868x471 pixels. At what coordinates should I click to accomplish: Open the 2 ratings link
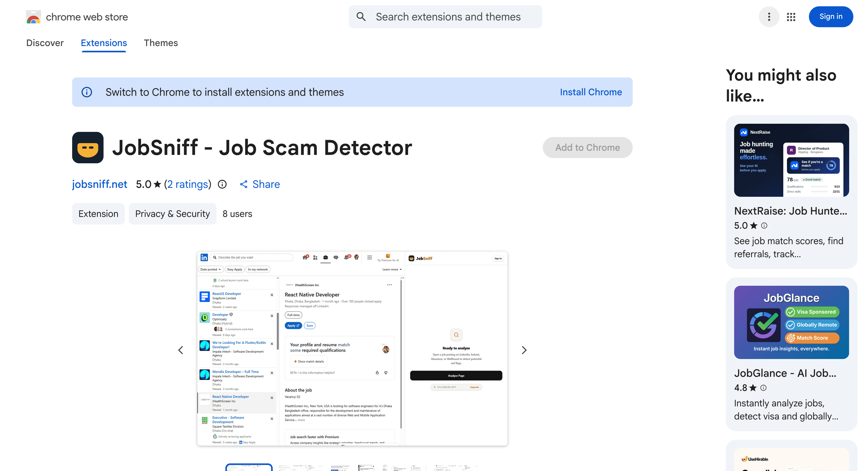[188, 184]
